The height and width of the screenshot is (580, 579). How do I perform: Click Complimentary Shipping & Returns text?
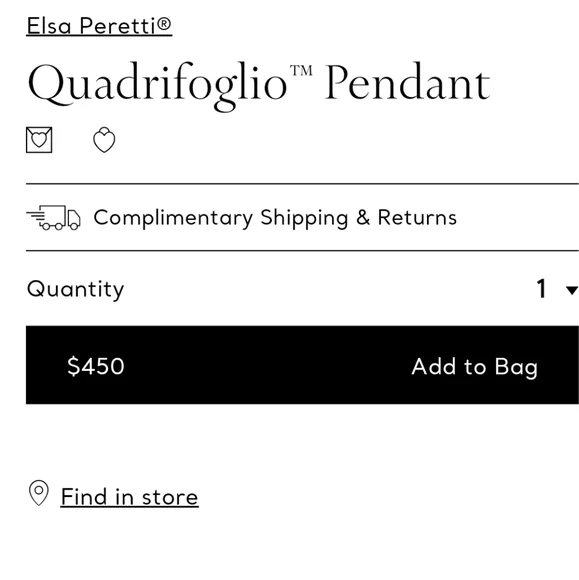tap(275, 218)
